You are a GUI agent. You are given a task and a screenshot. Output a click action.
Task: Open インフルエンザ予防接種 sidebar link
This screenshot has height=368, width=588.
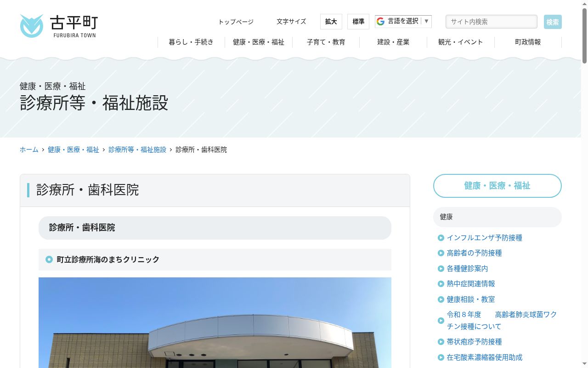point(485,238)
